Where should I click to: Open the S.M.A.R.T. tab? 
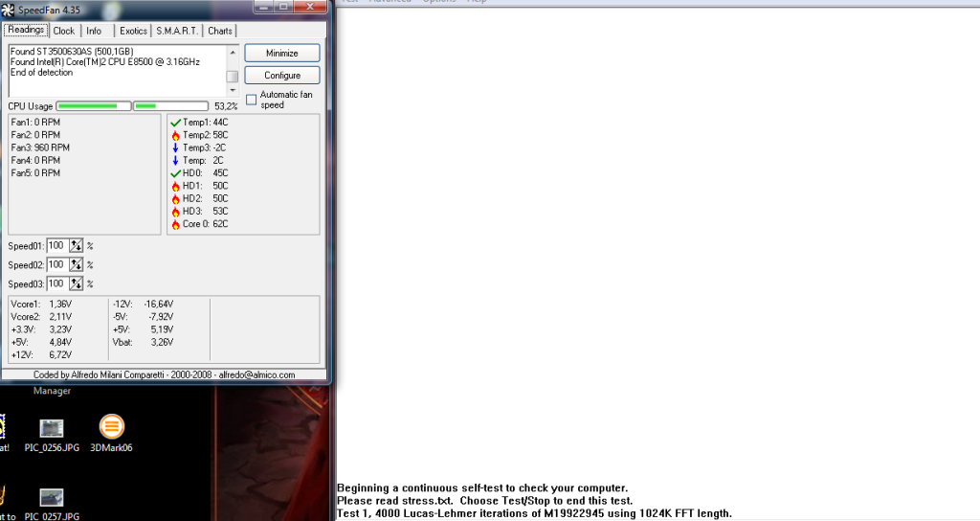tap(178, 31)
